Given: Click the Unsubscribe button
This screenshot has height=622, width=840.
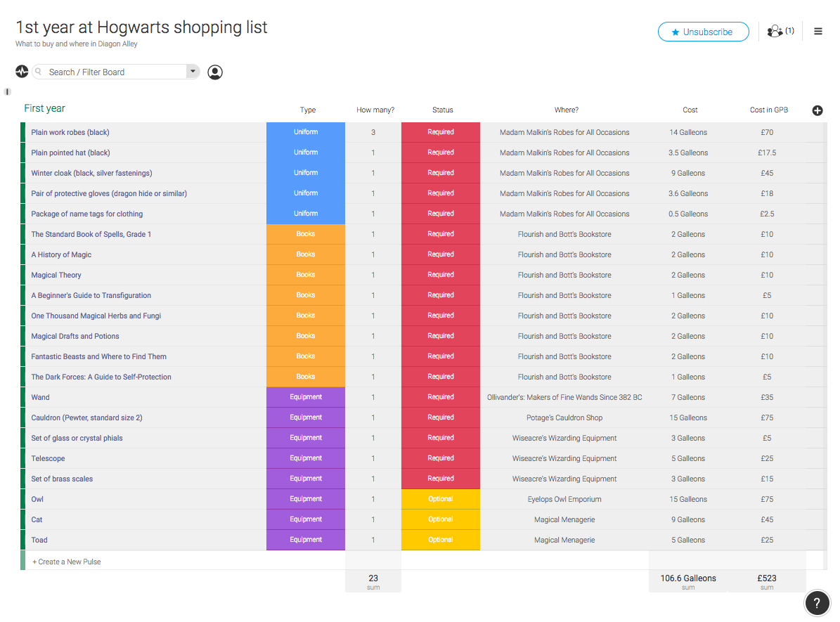Looking at the screenshot, I should [703, 32].
